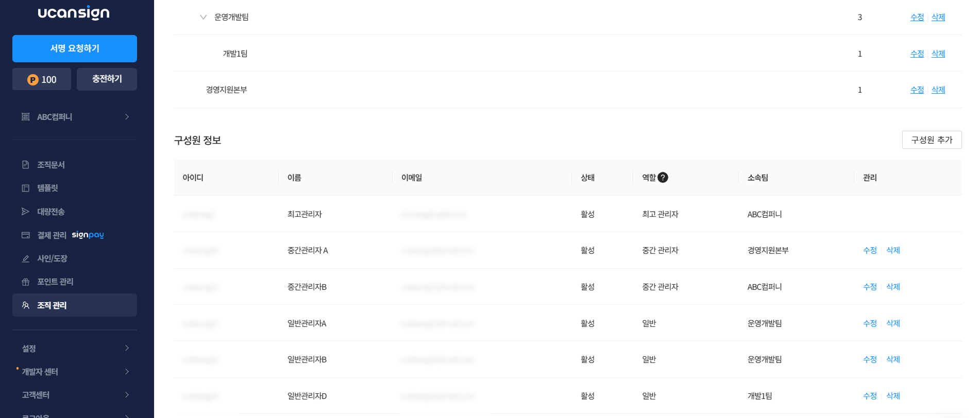Click 삭제 for member 일반관리자D
The image size is (980, 418).
pos(893,396)
